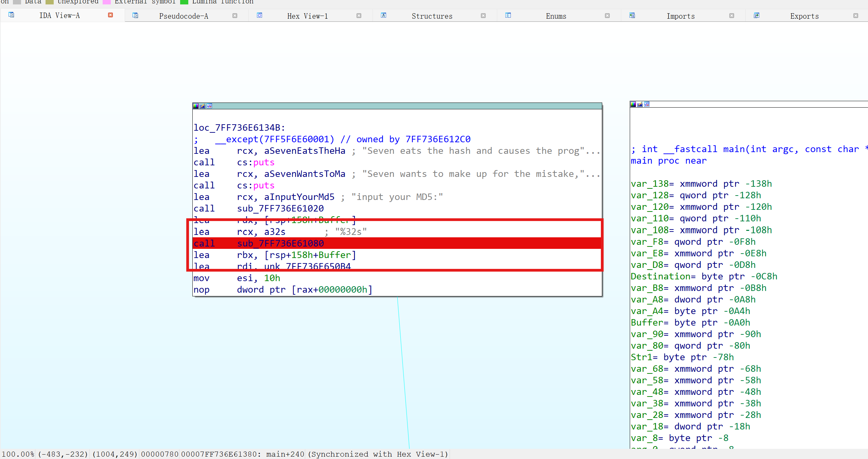The image size is (868, 459).
Task: Close the Hex View-1 tab
Action: [x=359, y=16]
